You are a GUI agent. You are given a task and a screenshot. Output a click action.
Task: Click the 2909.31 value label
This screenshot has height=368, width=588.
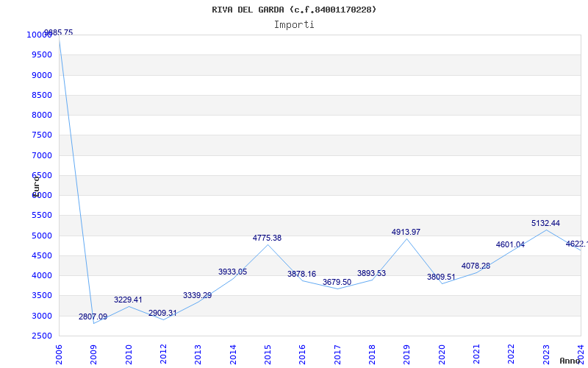coord(162,314)
